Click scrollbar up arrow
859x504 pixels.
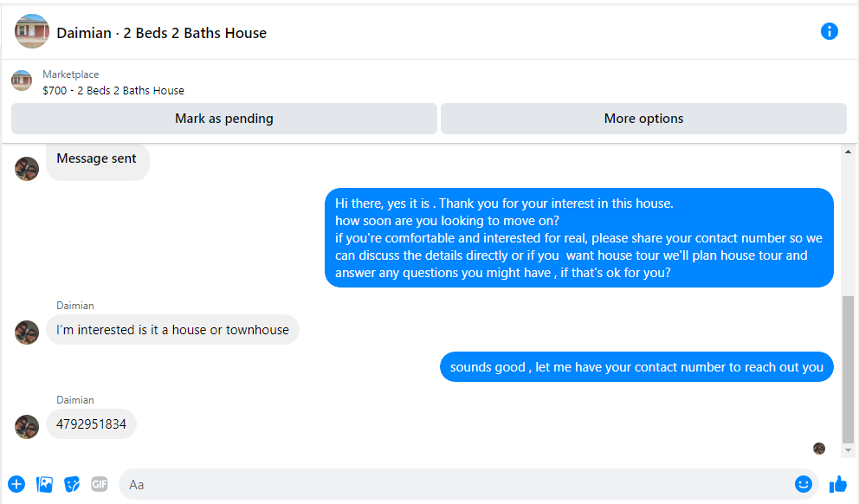(848, 152)
